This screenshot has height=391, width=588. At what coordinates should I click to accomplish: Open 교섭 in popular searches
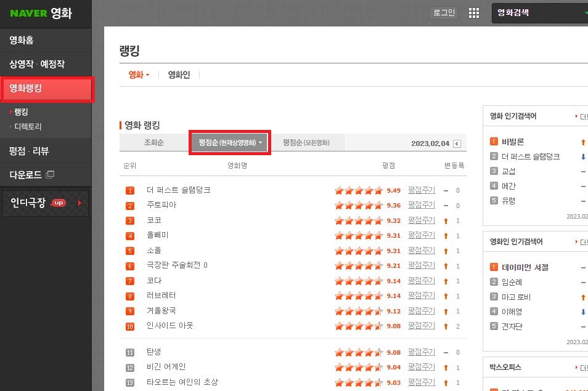pos(508,172)
